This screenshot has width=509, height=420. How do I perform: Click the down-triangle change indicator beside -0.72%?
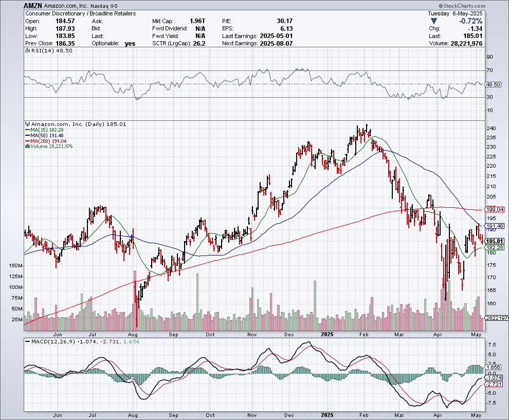coord(434,21)
